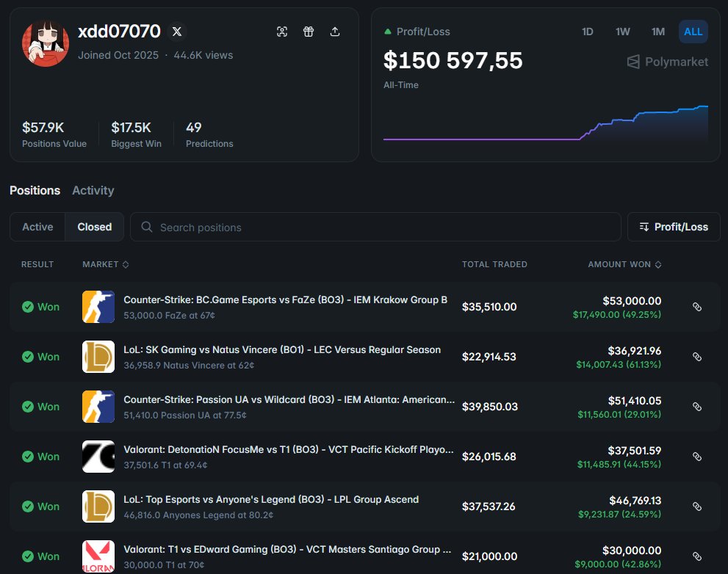Screen dimensions: 728x574
Task: Click the scan/QR profile icon
Action: click(282, 32)
